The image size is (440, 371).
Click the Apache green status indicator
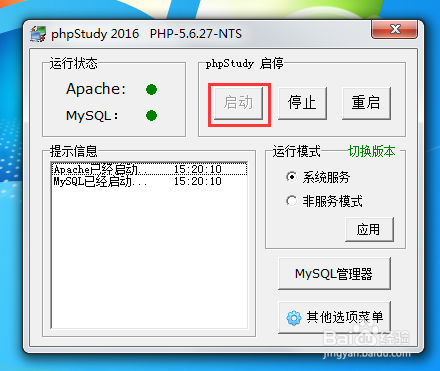coord(151,89)
